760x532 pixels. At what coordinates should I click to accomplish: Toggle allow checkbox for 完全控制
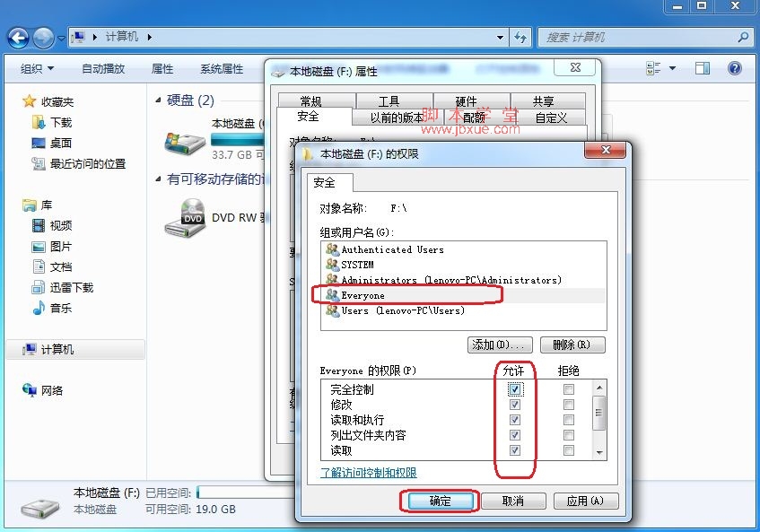tap(515, 389)
